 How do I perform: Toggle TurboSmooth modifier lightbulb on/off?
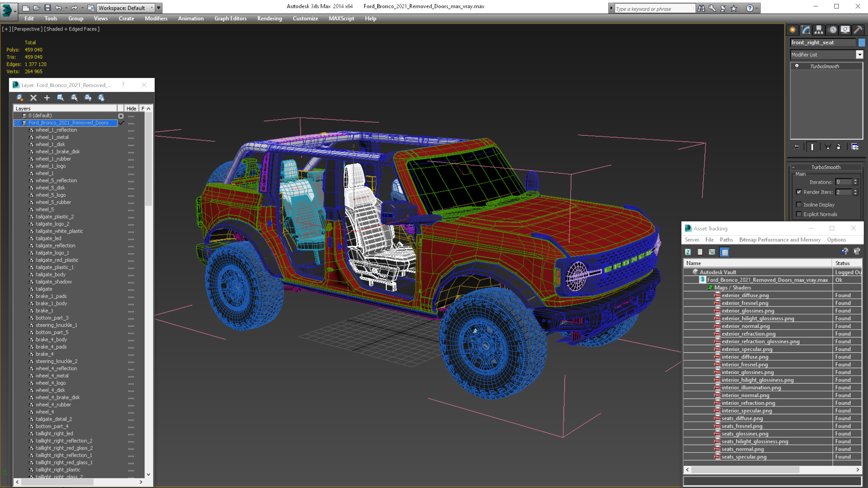[797, 66]
